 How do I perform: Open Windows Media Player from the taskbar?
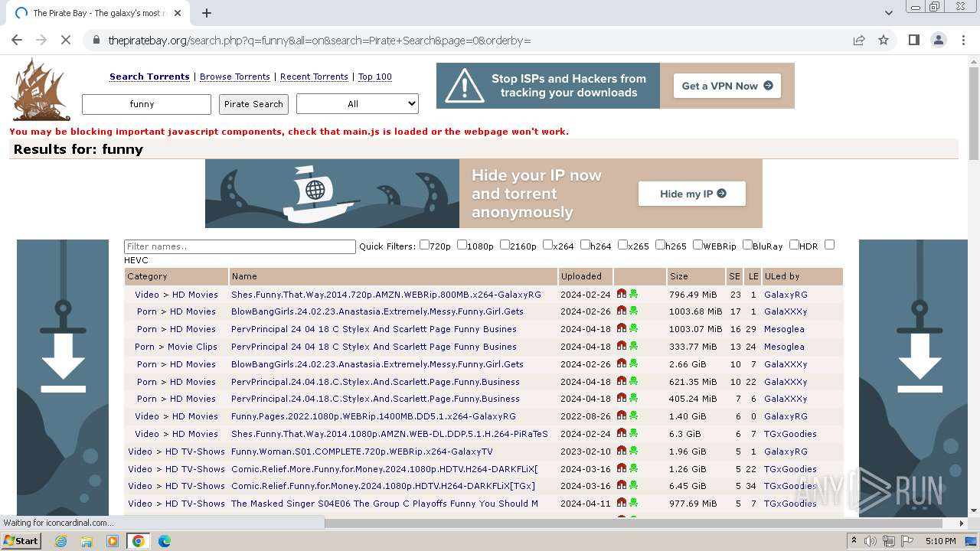point(113,541)
